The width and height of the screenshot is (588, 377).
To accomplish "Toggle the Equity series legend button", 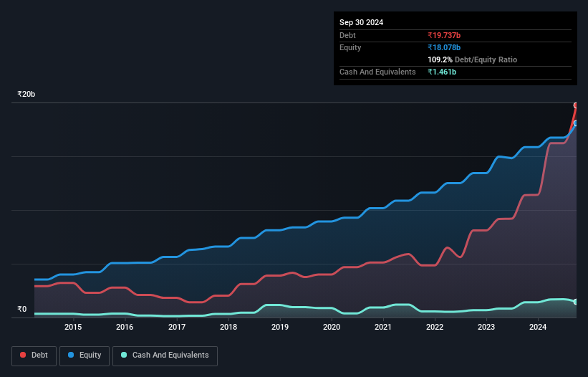I will pyautogui.click(x=85, y=355).
